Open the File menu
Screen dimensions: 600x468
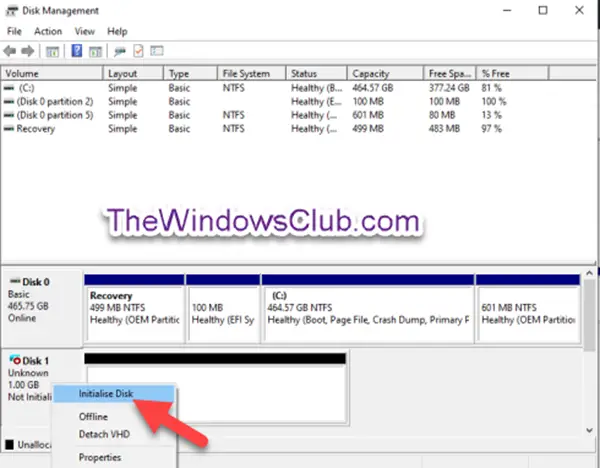[x=14, y=31]
